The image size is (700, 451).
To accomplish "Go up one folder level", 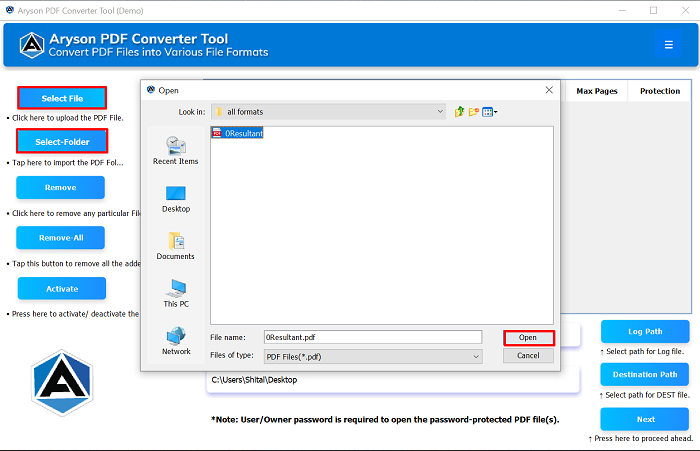I will [459, 112].
